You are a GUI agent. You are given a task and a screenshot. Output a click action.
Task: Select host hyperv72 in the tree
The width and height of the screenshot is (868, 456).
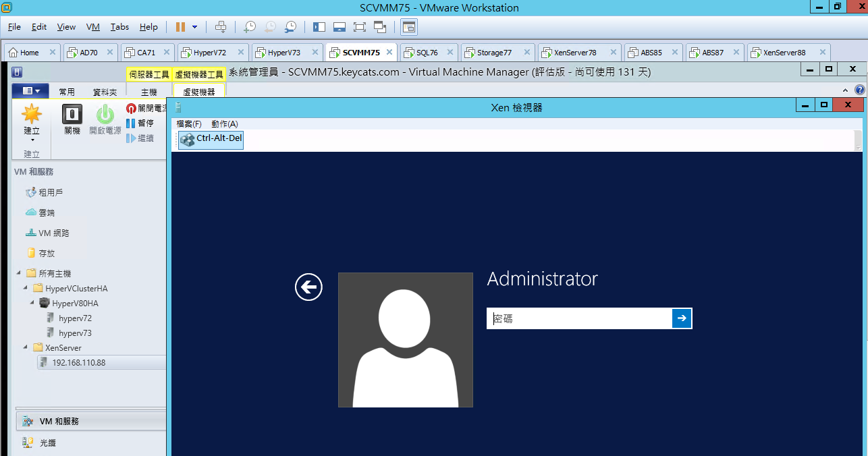(69, 318)
